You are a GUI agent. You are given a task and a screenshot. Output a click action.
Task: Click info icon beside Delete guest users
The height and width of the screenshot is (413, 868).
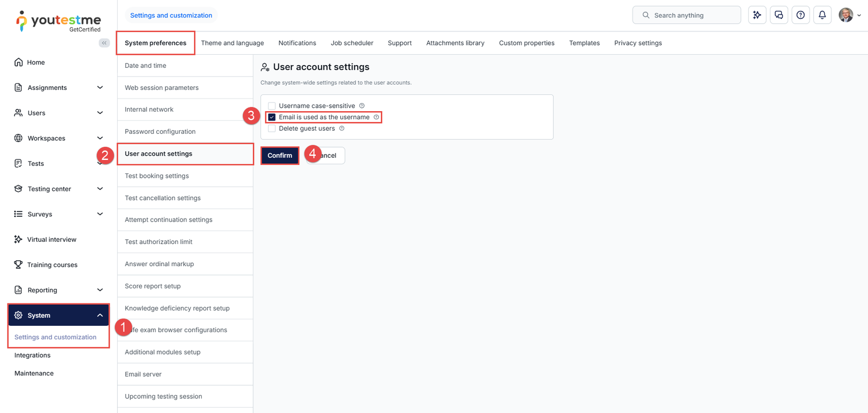(342, 128)
